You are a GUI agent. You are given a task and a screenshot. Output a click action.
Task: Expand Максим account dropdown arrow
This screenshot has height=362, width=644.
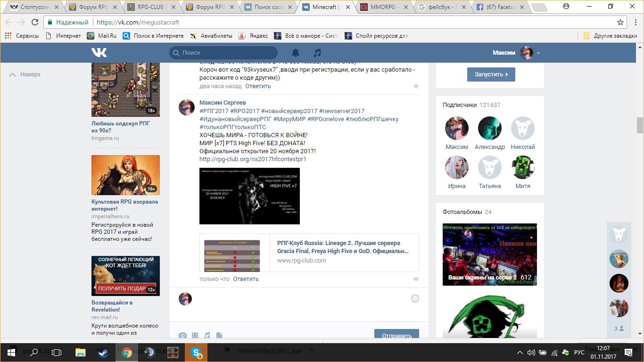tap(538, 53)
